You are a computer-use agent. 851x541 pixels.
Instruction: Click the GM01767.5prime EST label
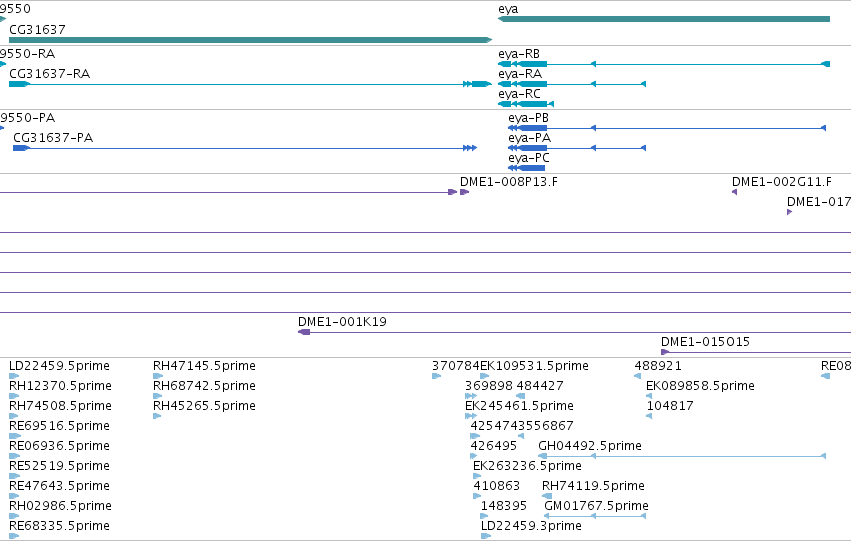[x=596, y=506]
